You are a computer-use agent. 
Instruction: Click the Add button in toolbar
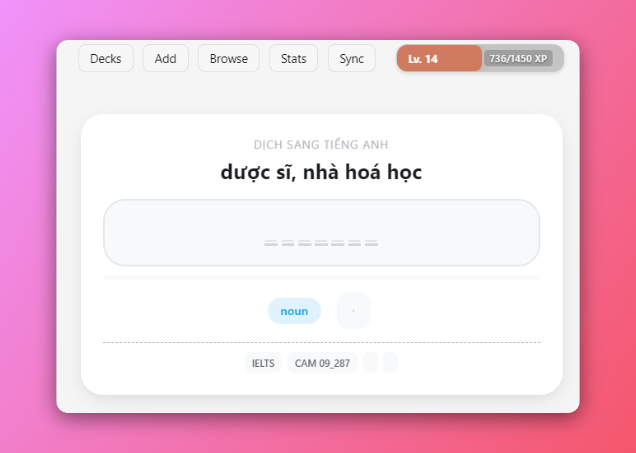pos(165,58)
